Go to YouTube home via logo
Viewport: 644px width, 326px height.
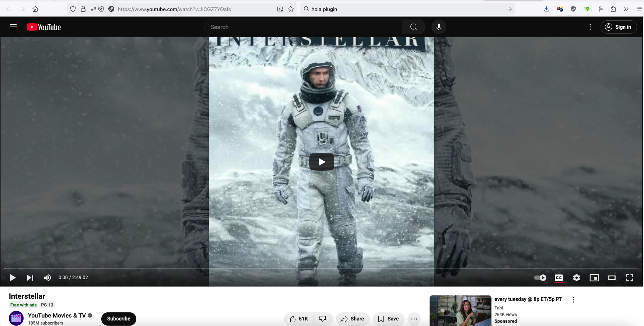coord(44,27)
